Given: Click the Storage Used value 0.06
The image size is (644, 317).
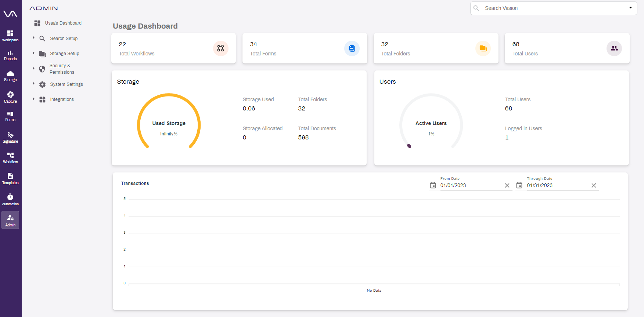Looking at the screenshot, I should 249,109.
